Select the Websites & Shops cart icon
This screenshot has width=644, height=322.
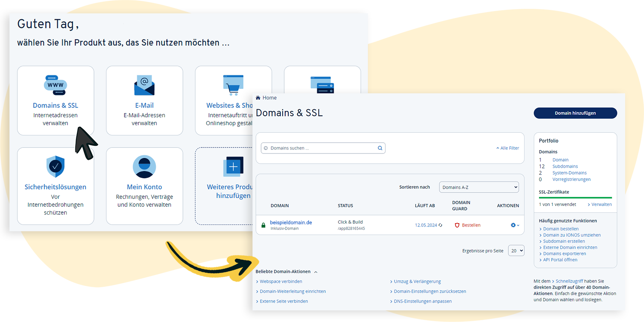coord(233,85)
